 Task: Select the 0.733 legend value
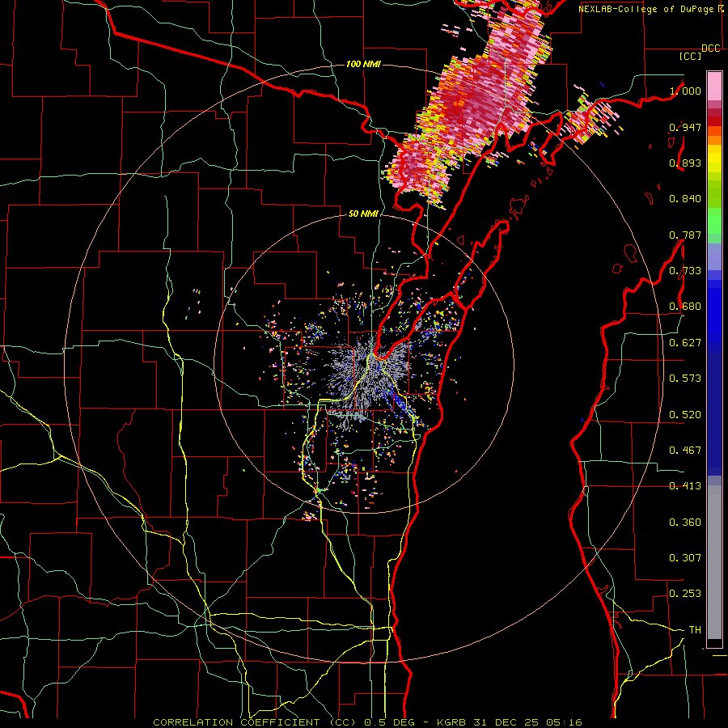point(685,271)
